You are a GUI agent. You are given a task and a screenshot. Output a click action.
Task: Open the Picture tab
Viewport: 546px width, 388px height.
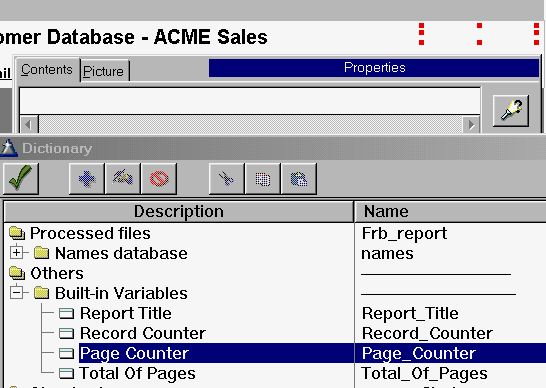tap(103, 71)
